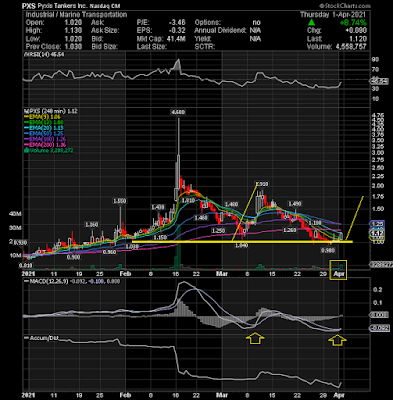Select the P/E value -3.46
Screen dimensions: 393x400
click(177, 23)
